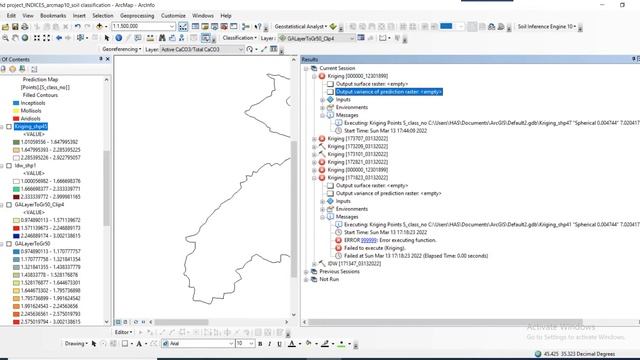Open the View menu

coord(28,16)
